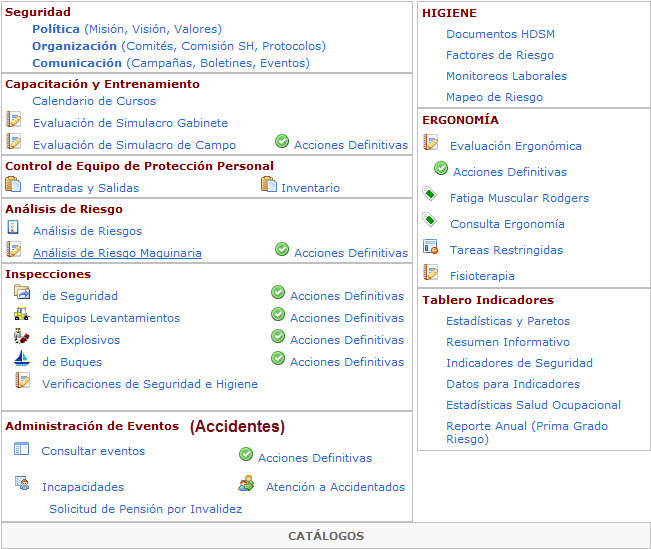The image size is (651, 549).
Task: Open Reporte Anual (Prima Grado Riesgo)
Action: click(x=527, y=432)
